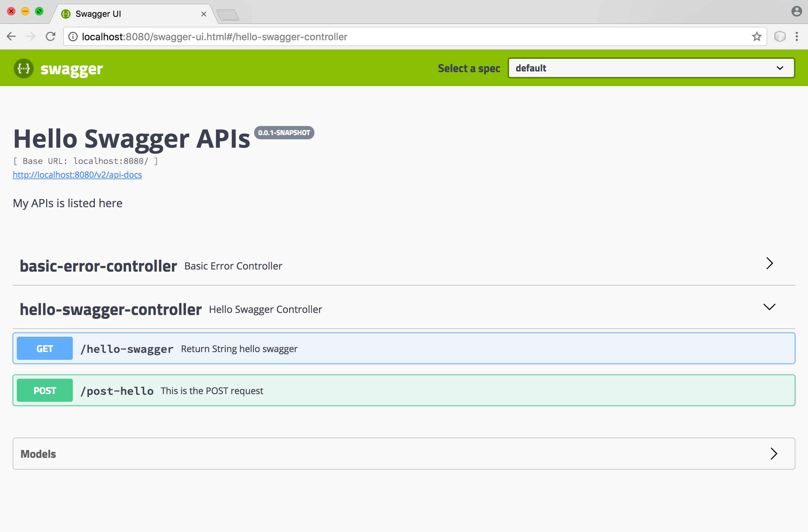This screenshot has height=532, width=808.
Task: Click the 'Basic Error Controller' description text
Action: click(233, 266)
